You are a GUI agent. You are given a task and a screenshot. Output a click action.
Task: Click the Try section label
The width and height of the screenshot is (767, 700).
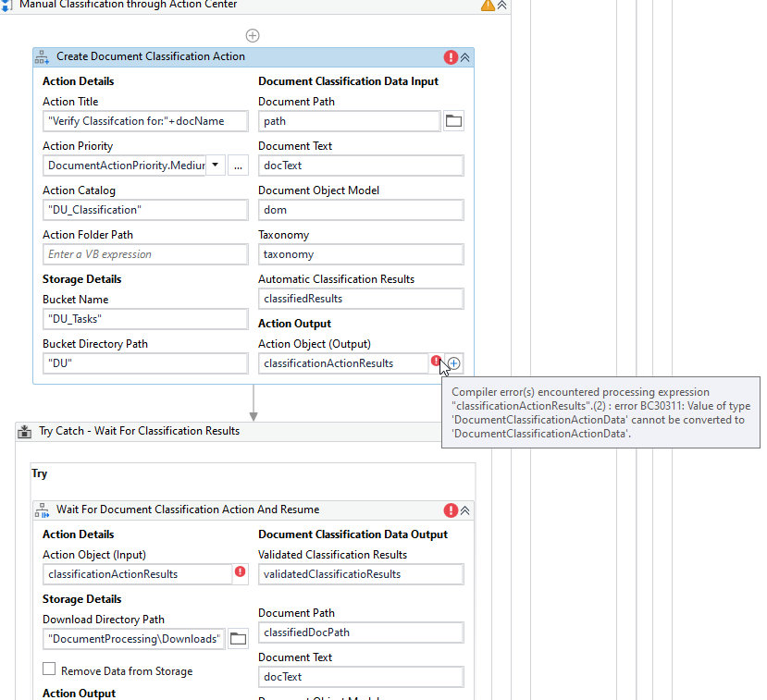40,473
